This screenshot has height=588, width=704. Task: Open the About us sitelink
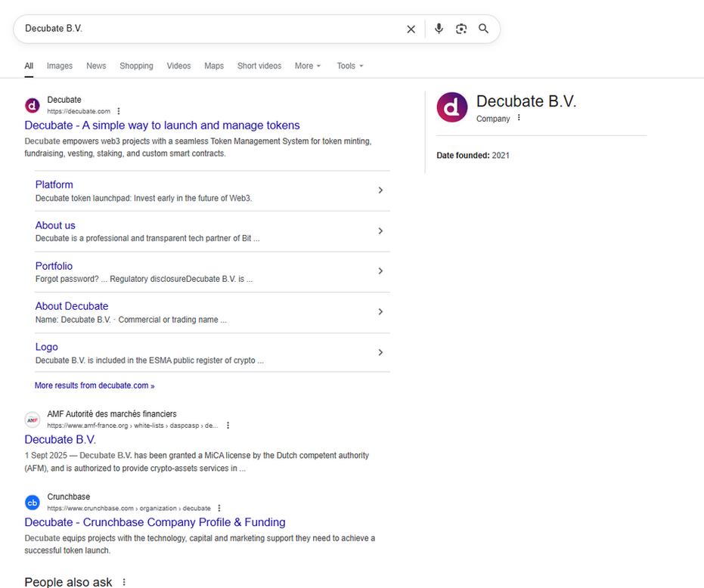(x=55, y=225)
